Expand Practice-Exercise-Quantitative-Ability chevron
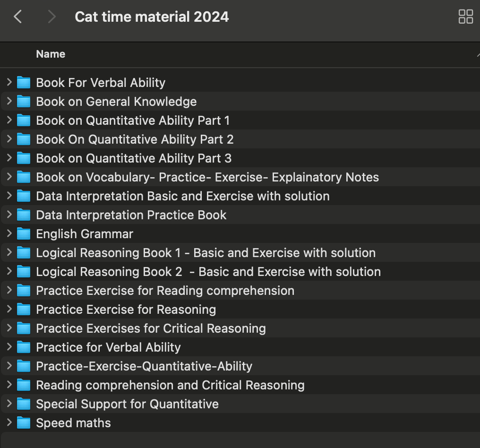 click(x=9, y=366)
